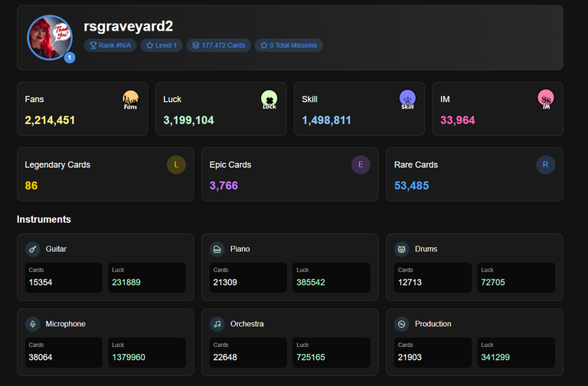Click the Orchestra music note icon
Screen dimensions: 588x386
click(x=217, y=324)
